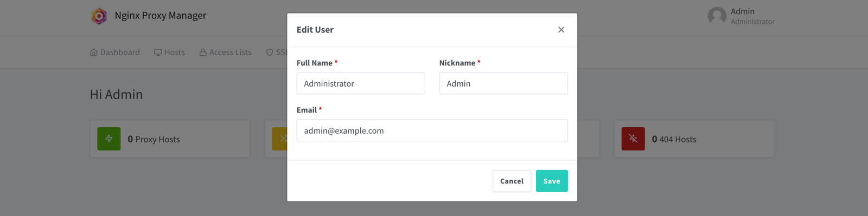Click the Hosts monitor icon

[x=158, y=53]
